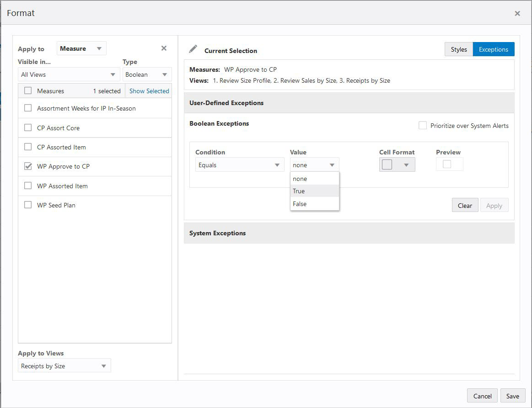The height and width of the screenshot is (408, 532).
Task: Open the Condition Equals dropdown
Action: tap(240, 165)
